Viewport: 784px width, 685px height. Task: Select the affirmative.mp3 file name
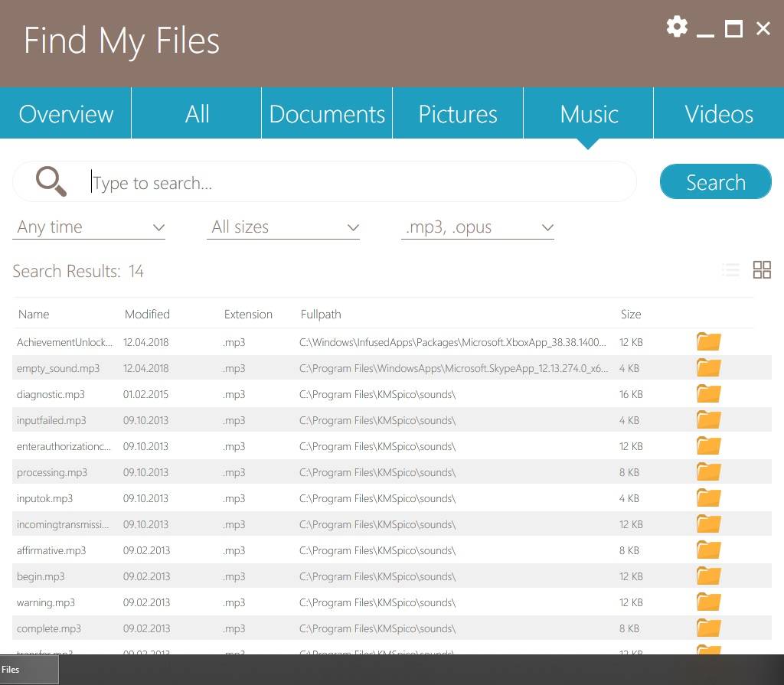tap(51, 550)
